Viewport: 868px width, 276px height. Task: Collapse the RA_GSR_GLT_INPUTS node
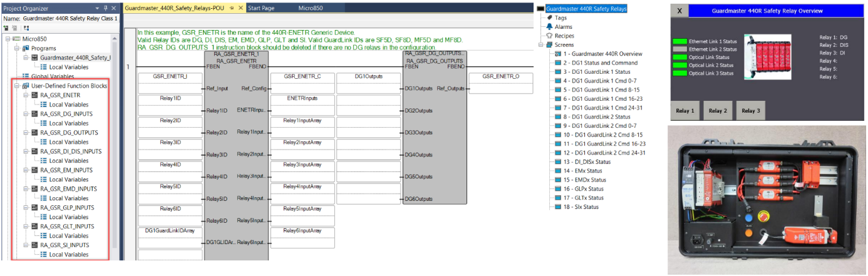26,227
